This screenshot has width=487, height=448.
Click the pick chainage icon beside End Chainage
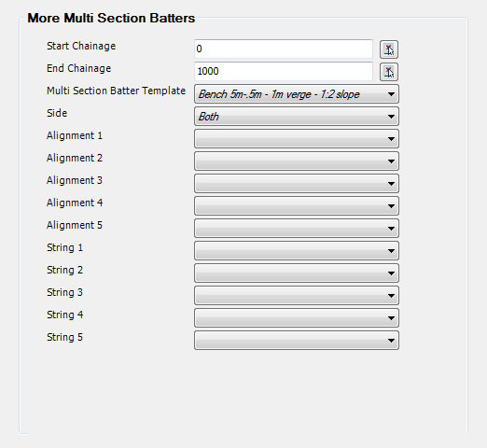pyautogui.click(x=389, y=72)
